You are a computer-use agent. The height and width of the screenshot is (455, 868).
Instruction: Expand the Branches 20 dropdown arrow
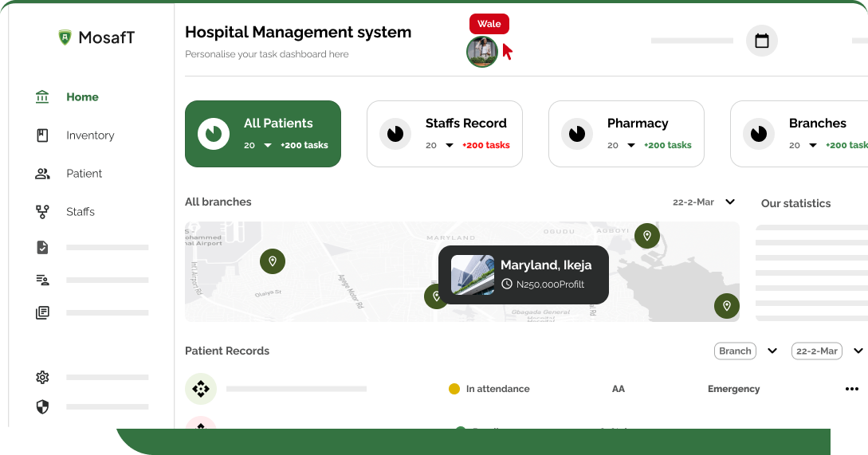click(x=813, y=145)
